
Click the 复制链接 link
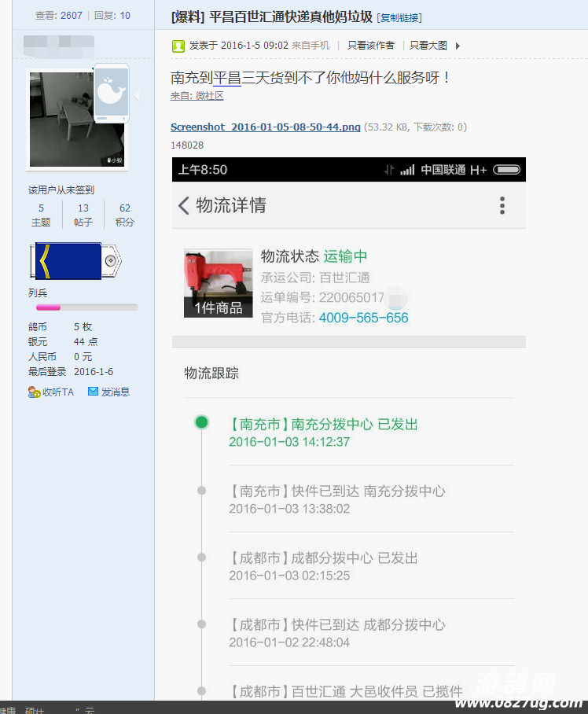(399, 18)
